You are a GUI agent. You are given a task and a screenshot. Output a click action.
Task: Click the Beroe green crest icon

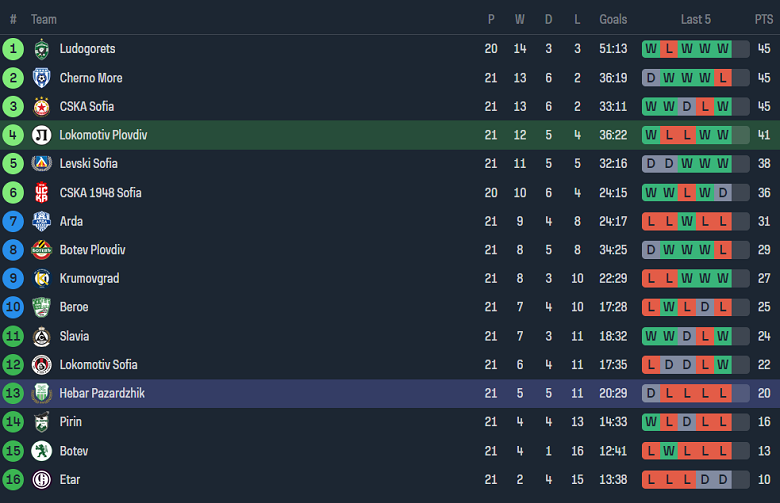[42, 307]
